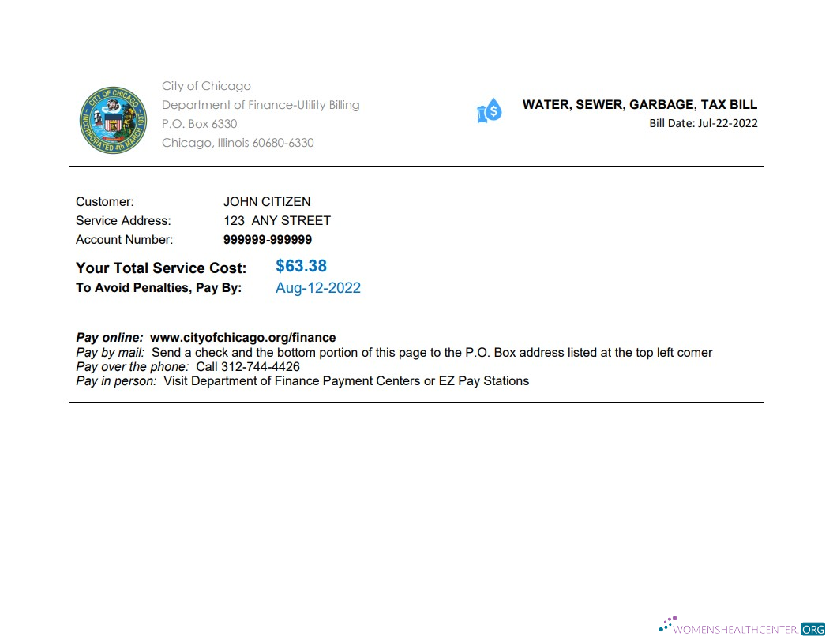The image size is (833, 644).
Task: Click the Aug-12-2022 due date
Action: point(318,287)
